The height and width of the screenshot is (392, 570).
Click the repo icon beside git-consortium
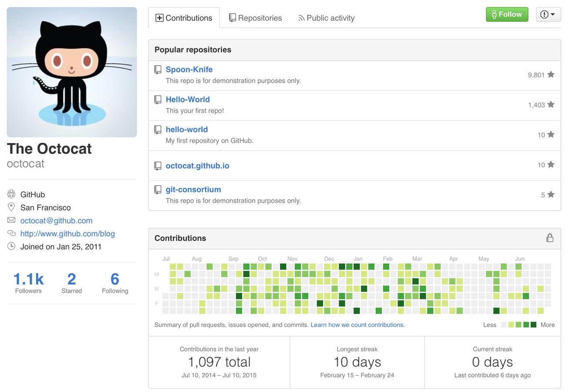tap(158, 190)
